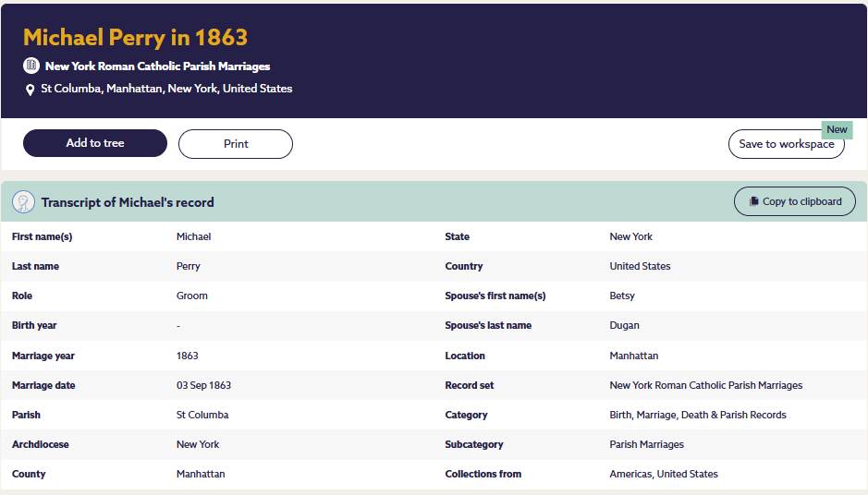Screen dimensions: 868x495
Task: Click the Country value United States
Action: pos(640,266)
